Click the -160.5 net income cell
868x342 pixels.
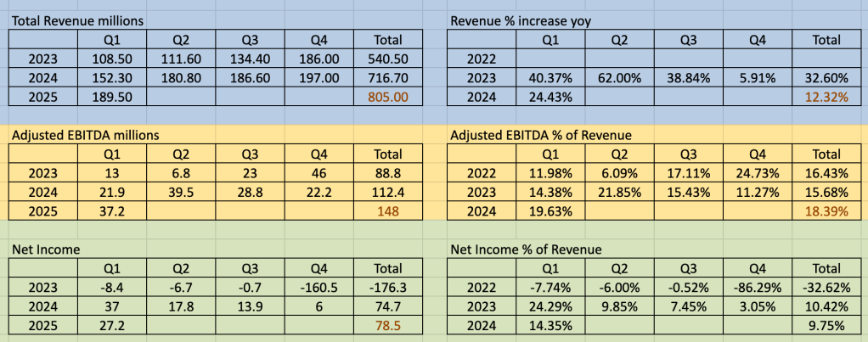(318, 288)
